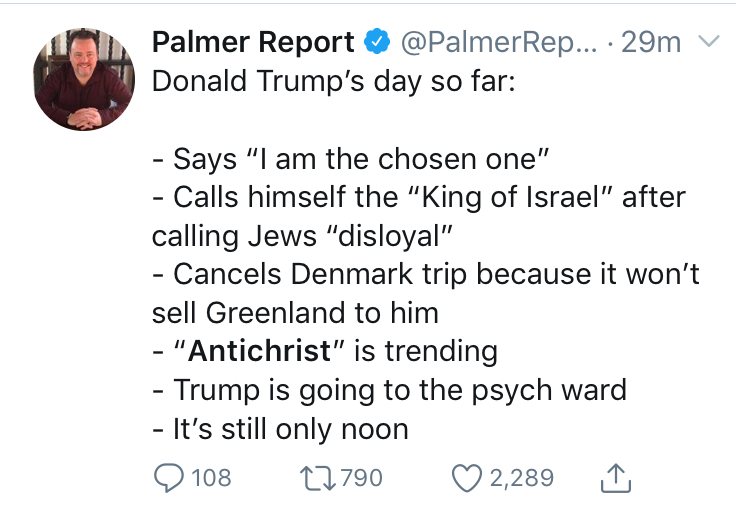Retweet this Palmer Report tweet
The image size is (736, 510).
pos(318,478)
